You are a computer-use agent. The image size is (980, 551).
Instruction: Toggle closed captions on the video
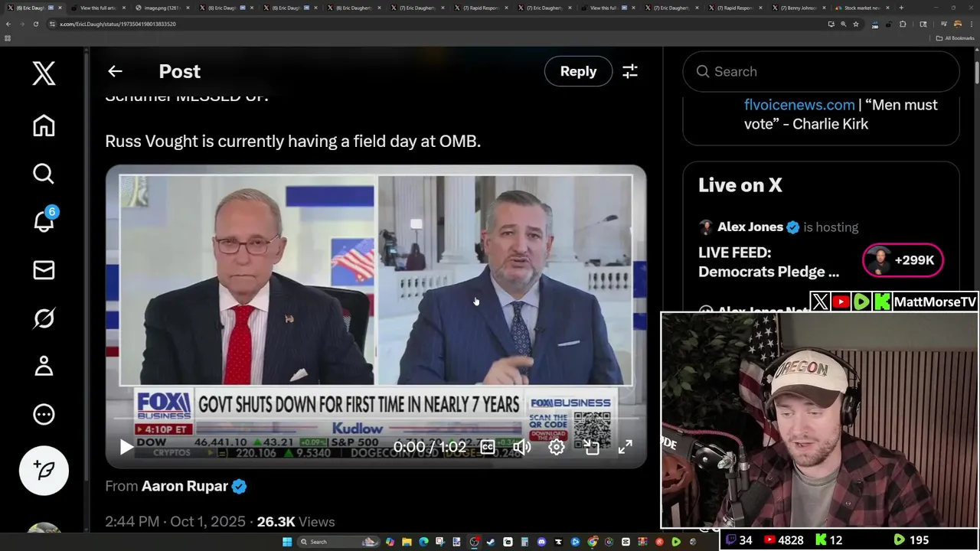[487, 447]
